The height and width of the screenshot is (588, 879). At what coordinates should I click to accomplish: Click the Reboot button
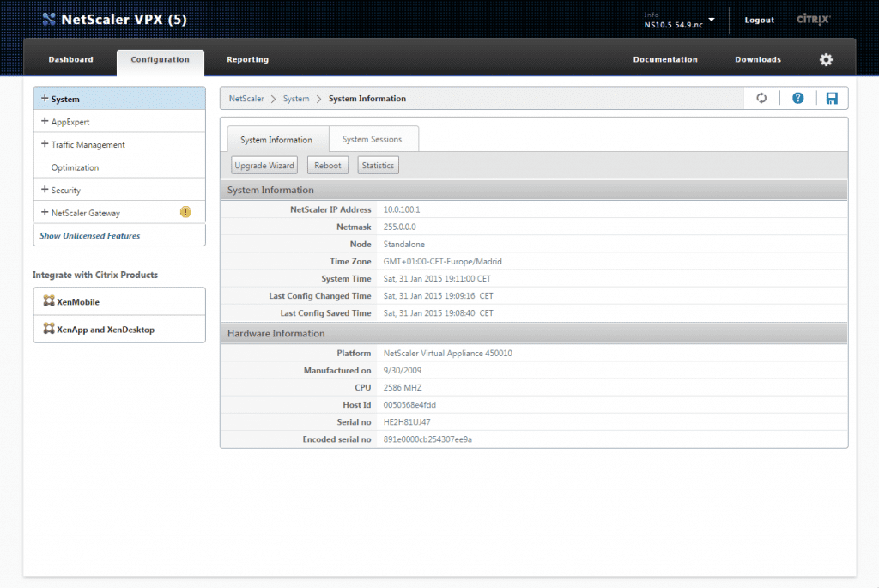(327, 165)
